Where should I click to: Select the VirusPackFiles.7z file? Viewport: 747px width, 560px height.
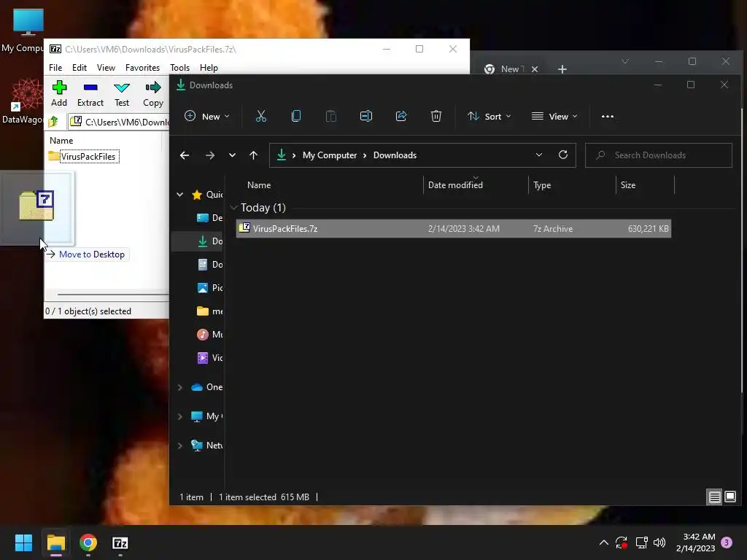pos(454,228)
